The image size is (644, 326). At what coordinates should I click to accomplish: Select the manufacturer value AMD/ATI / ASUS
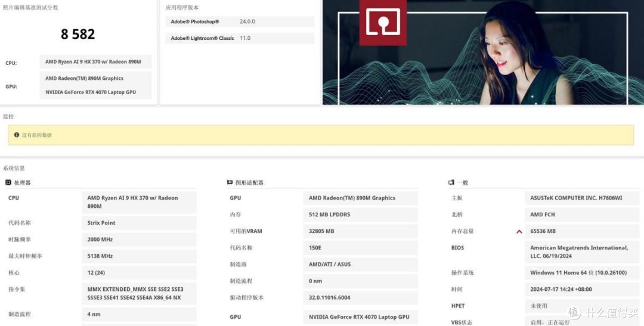point(329,265)
